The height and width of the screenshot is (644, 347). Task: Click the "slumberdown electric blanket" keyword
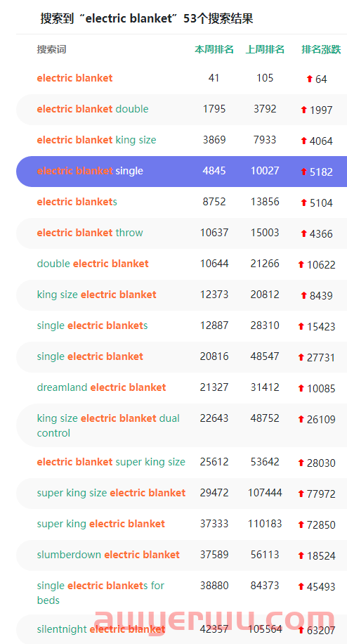108,555
